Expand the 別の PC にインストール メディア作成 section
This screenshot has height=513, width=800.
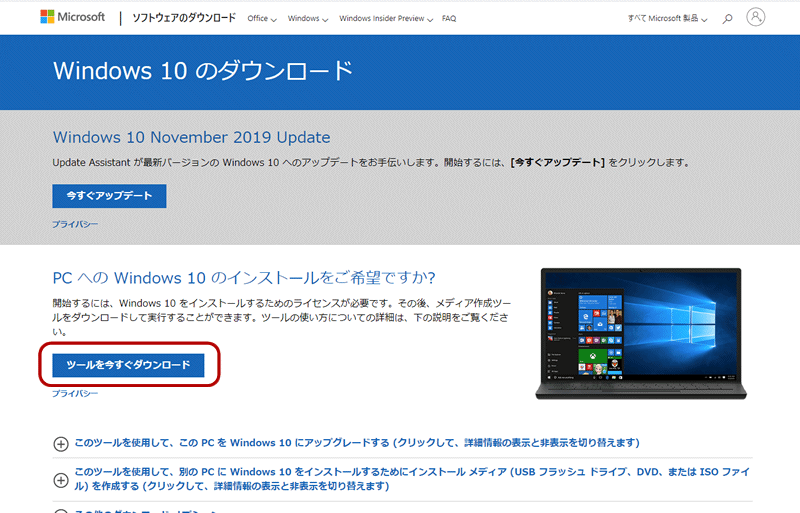click(x=61, y=480)
